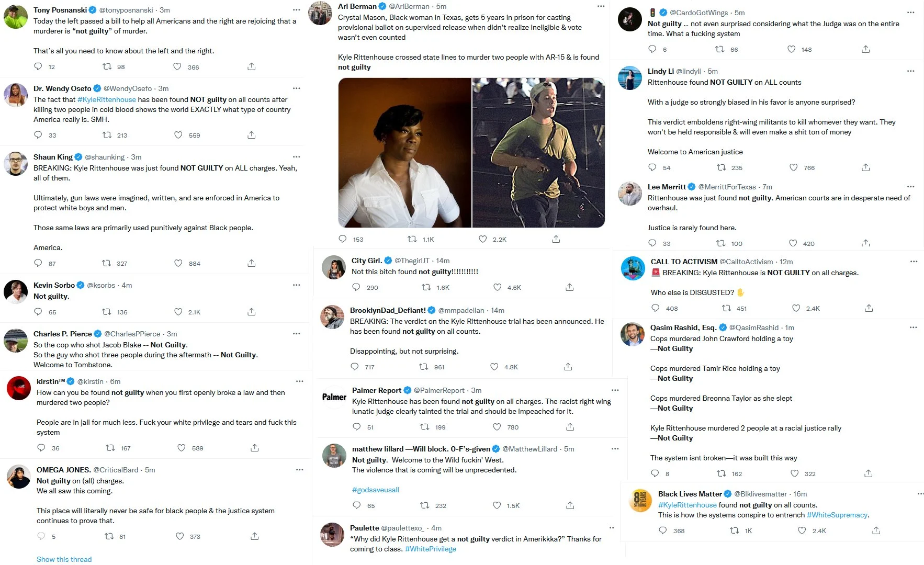Image resolution: width=924 pixels, height=565 pixels.
Task: Reply to BrooklynDad_Defiant's tweet
Action: click(x=355, y=367)
